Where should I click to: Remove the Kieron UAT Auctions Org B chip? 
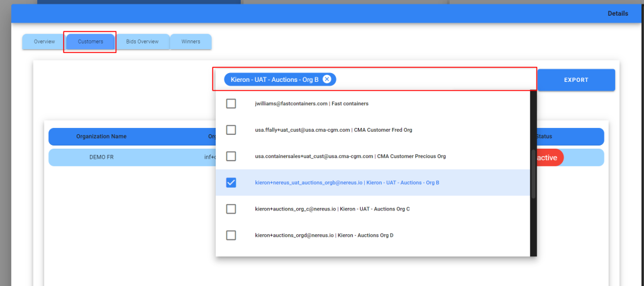point(327,79)
